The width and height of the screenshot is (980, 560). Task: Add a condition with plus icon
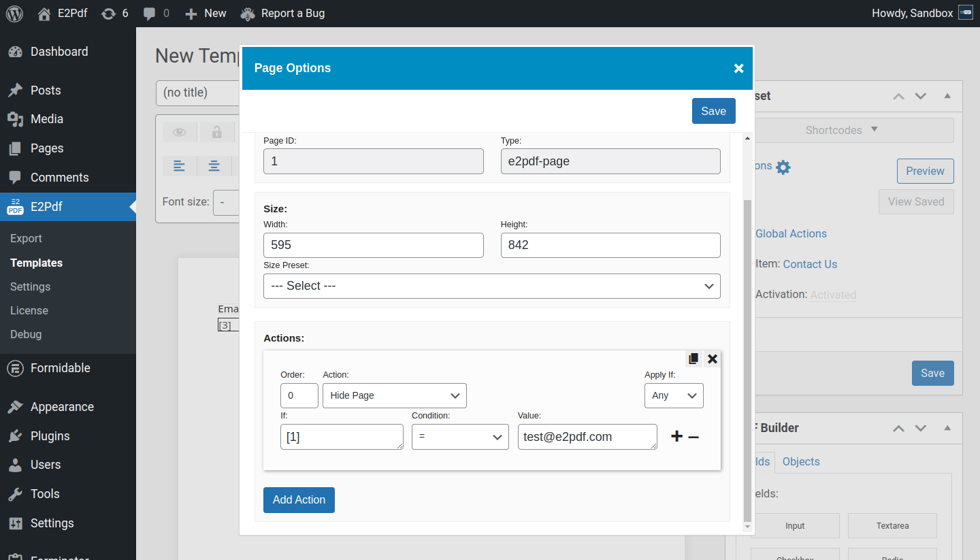(676, 437)
